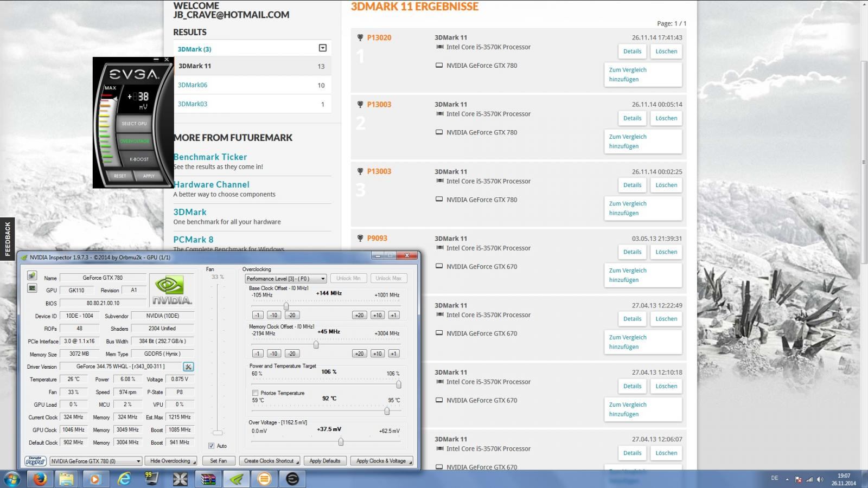Click Details for the 17:41:43 result

click(x=632, y=51)
